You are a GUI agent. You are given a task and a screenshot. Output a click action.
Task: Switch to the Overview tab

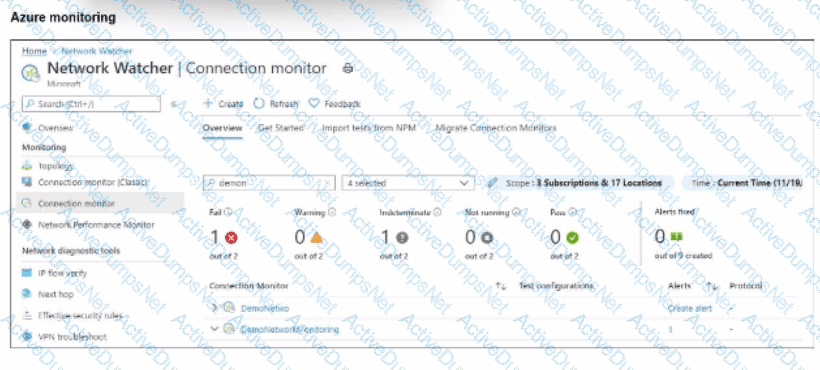[222, 128]
